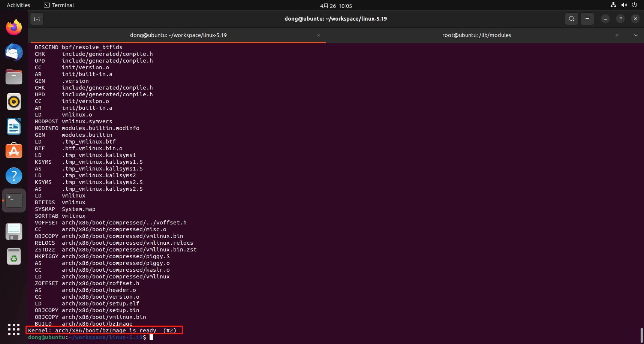Click the 'OBJCOPY arch/x86/boot/setup.bin' line

click(87, 310)
